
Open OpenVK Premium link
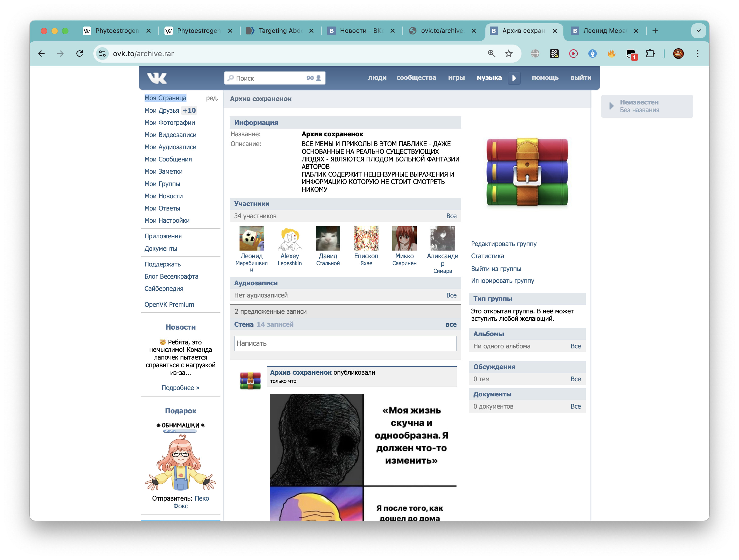point(169,305)
